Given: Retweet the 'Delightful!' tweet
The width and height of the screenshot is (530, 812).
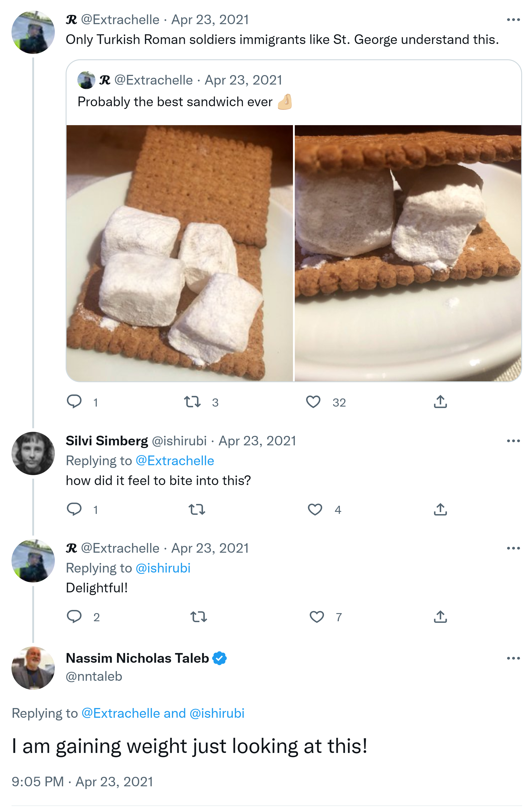Looking at the screenshot, I should click(199, 616).
